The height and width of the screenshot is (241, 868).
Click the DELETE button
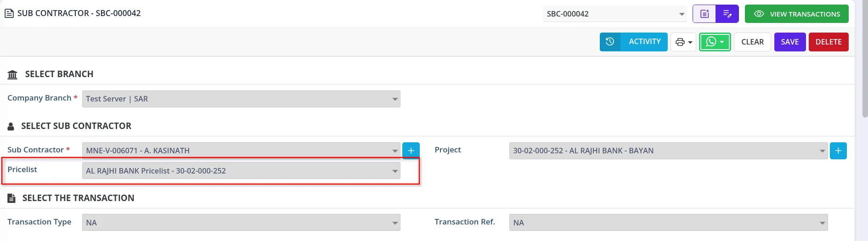coord(829,42)
